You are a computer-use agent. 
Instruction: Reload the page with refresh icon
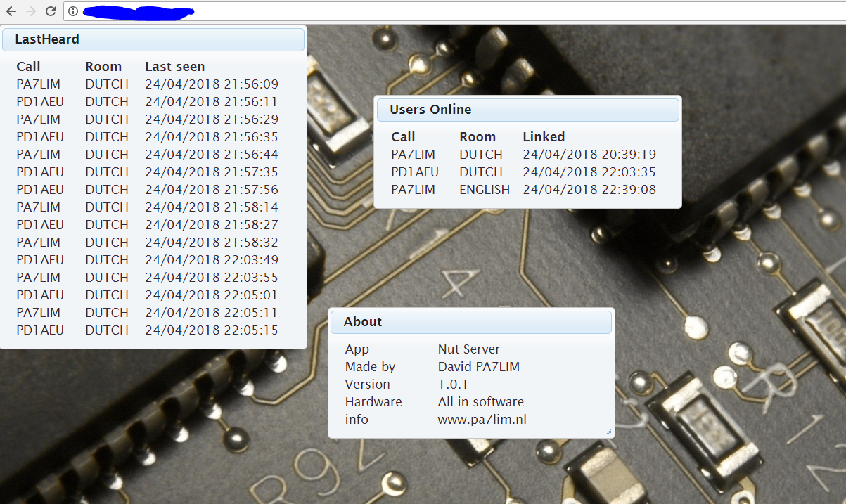50,11
